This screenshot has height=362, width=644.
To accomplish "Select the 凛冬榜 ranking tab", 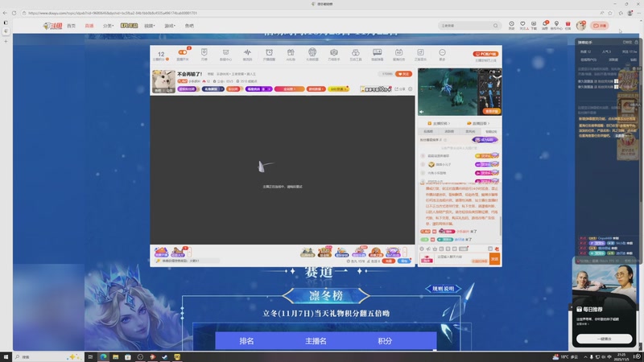I will (326, 295).
